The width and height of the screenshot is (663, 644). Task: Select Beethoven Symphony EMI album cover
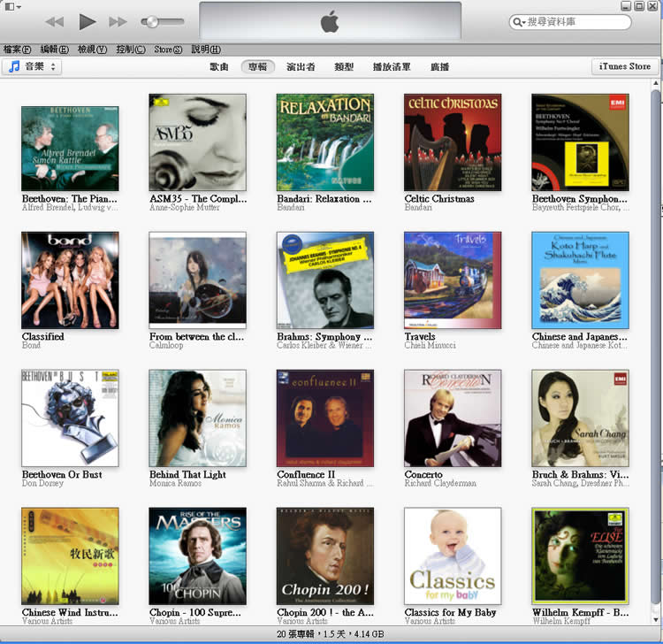pyautogui.click(x=580, y=142)
